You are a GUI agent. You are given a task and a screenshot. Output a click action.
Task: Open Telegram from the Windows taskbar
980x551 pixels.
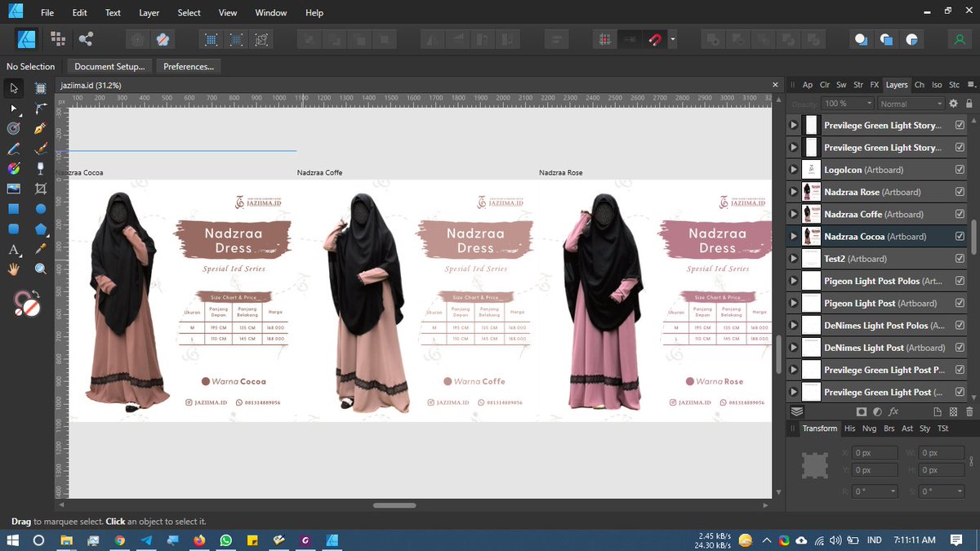click(x=146, y=540)
